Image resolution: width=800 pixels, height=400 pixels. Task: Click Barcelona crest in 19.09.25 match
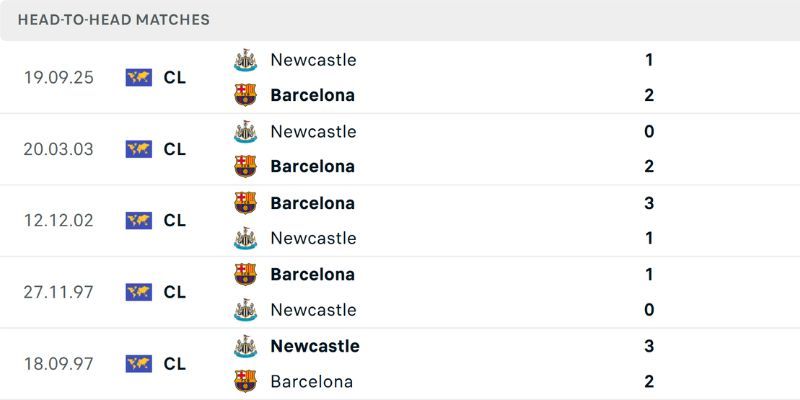pyautogui.click(x=245, y=95)
